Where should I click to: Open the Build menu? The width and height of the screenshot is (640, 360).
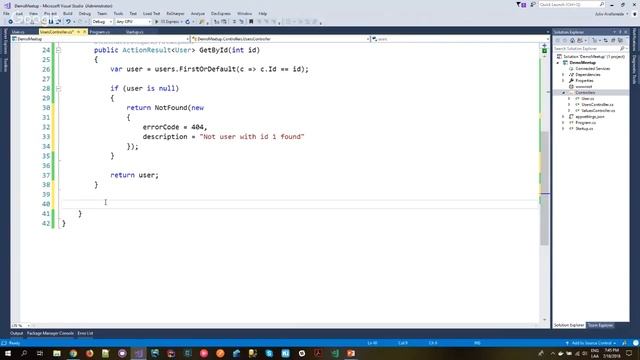pyautogui.click(x=68, y=13)
